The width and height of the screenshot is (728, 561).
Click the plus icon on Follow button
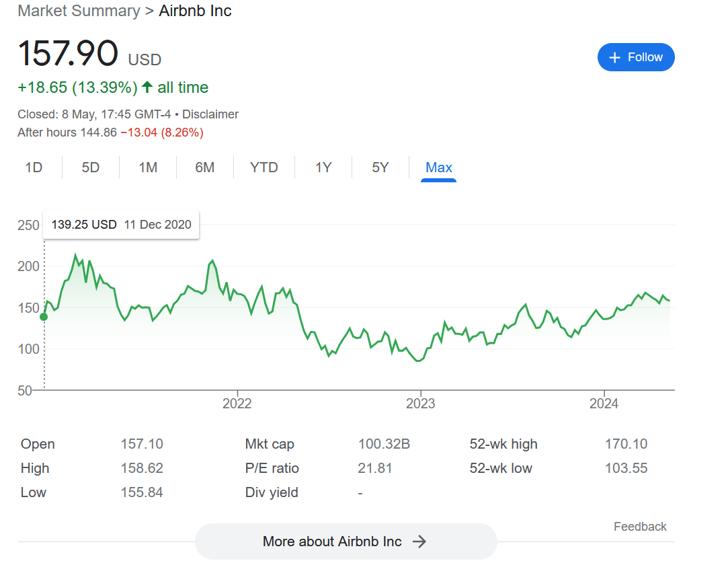614,58
